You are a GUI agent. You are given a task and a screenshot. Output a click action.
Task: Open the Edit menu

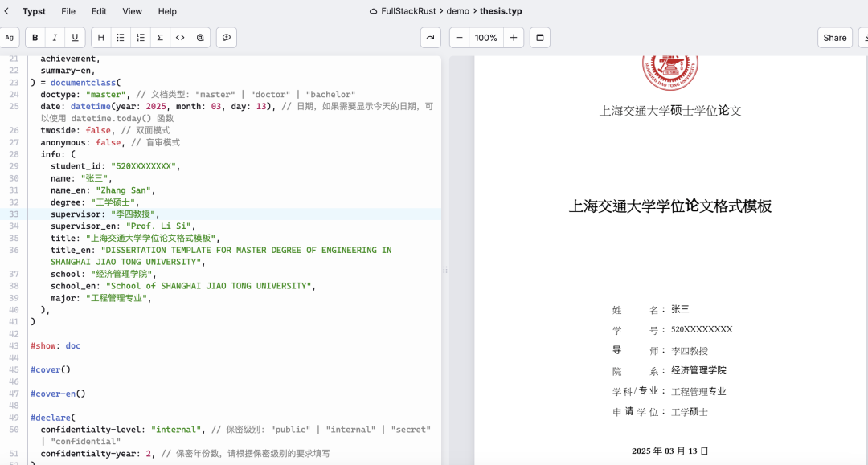tap(99, 11)
